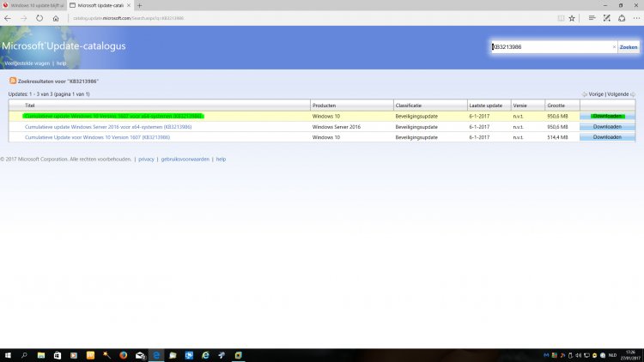The width and height of the screenshot is (644, 362).
Task: Clear search box with the X icon
Action: tap(614, 47)
